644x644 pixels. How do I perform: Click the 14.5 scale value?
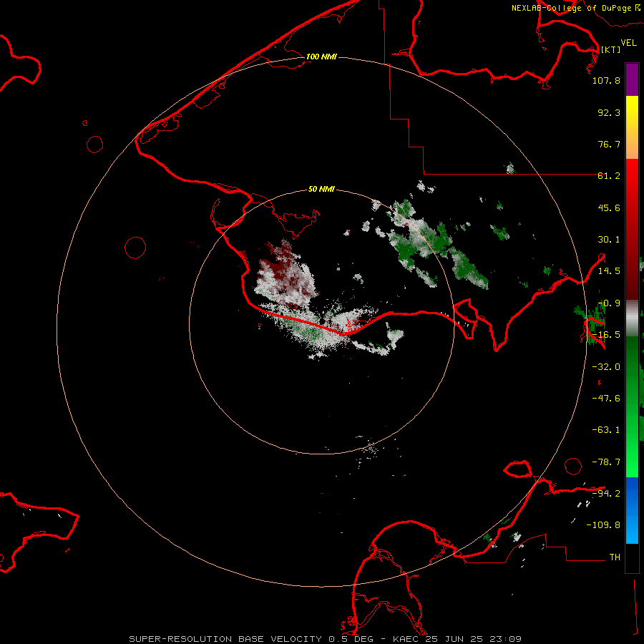tap(609, 271)
